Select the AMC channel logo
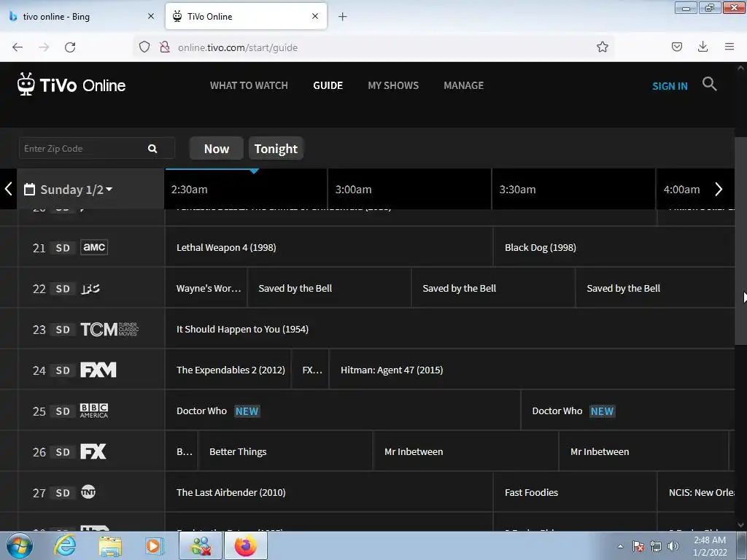Screen dimensions: 747x560 tap(94, 247)
